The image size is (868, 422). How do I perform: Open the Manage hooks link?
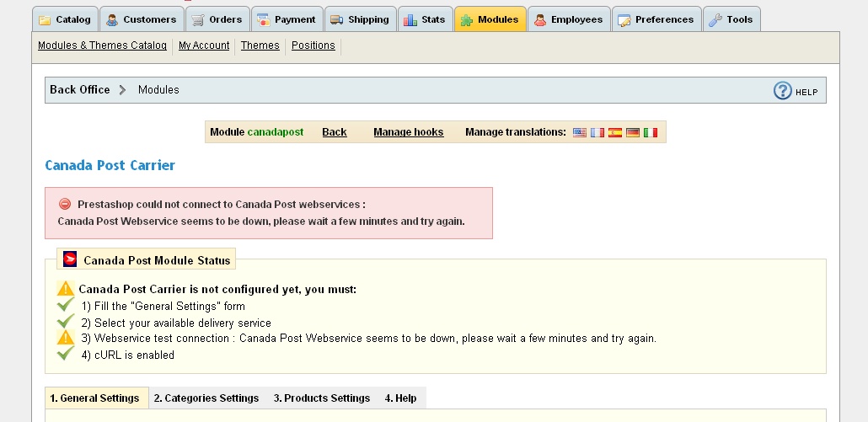click(x=409, y=132)
